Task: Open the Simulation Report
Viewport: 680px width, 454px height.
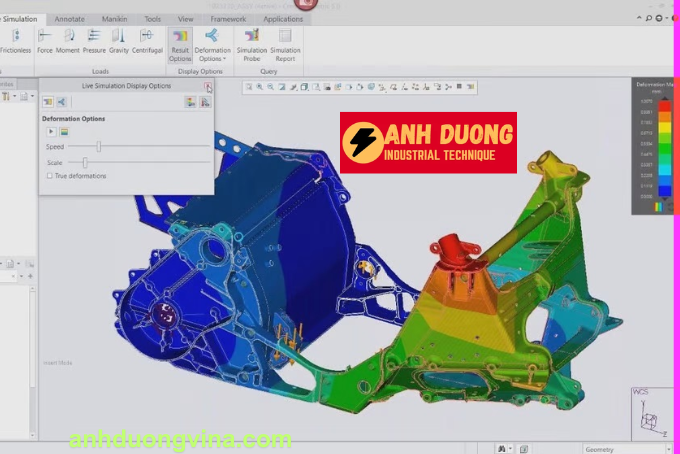Action: tap(285, 42)
